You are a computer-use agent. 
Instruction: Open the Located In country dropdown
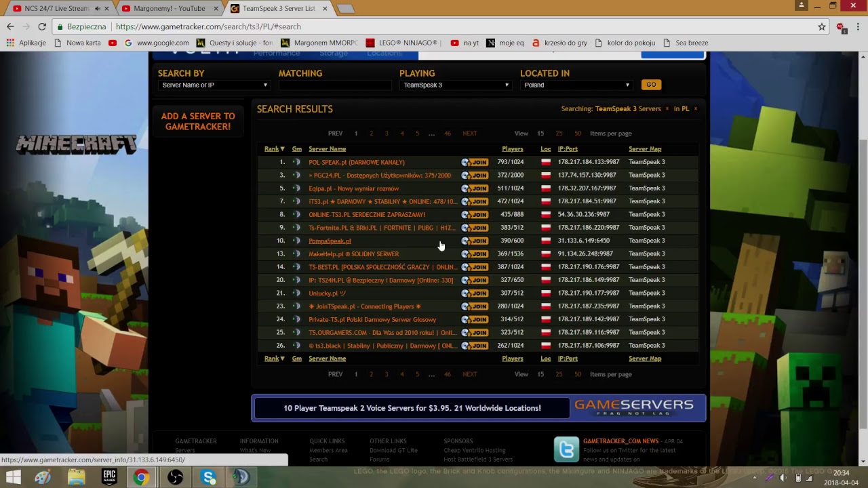click(x=576, y=85)
